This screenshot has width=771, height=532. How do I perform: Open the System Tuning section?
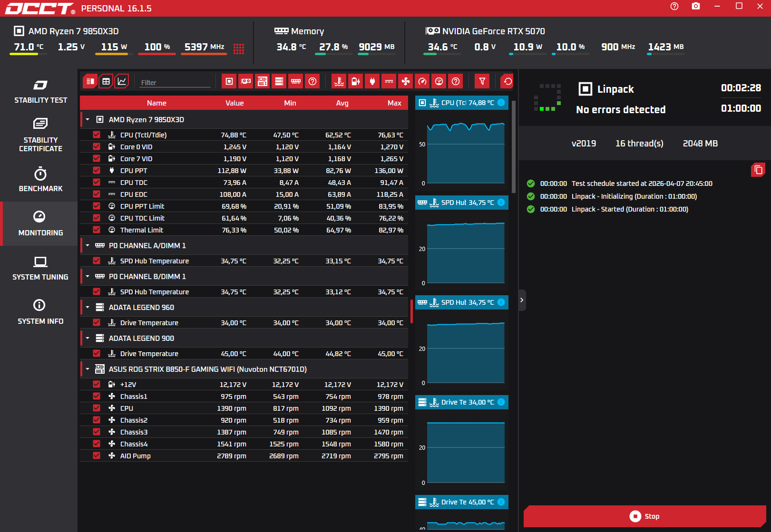[40, 268]
